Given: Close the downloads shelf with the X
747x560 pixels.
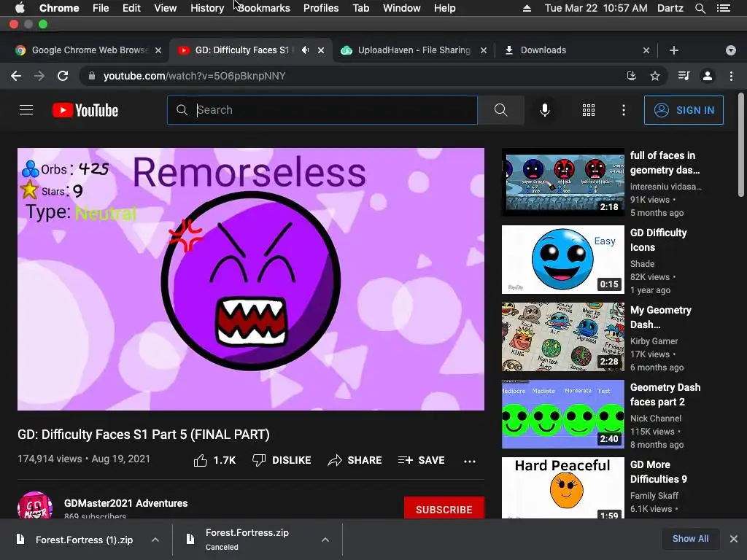Looking at the screenshot, I should click(x=734, y=539).
